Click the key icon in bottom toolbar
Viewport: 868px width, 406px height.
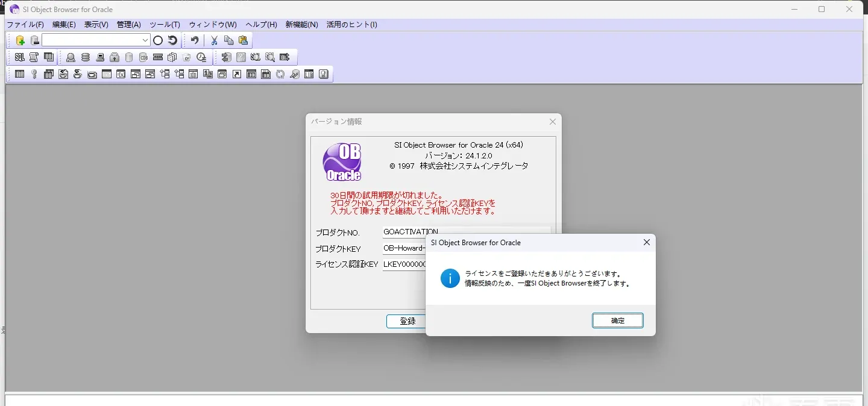pyautogui.click(x=34, y=74)
